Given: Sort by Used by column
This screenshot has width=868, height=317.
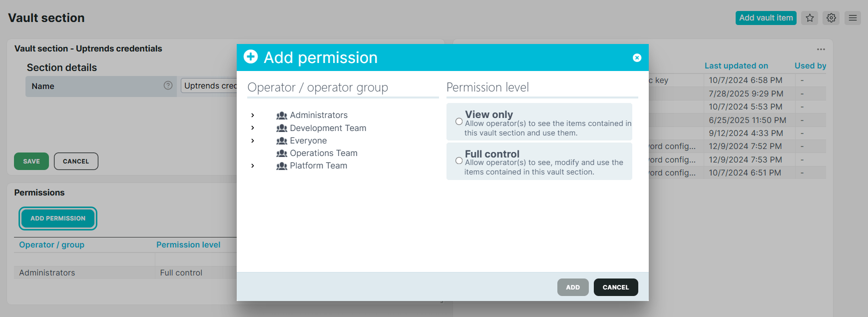Looking at the screenshot, I should tap(810, 65).
